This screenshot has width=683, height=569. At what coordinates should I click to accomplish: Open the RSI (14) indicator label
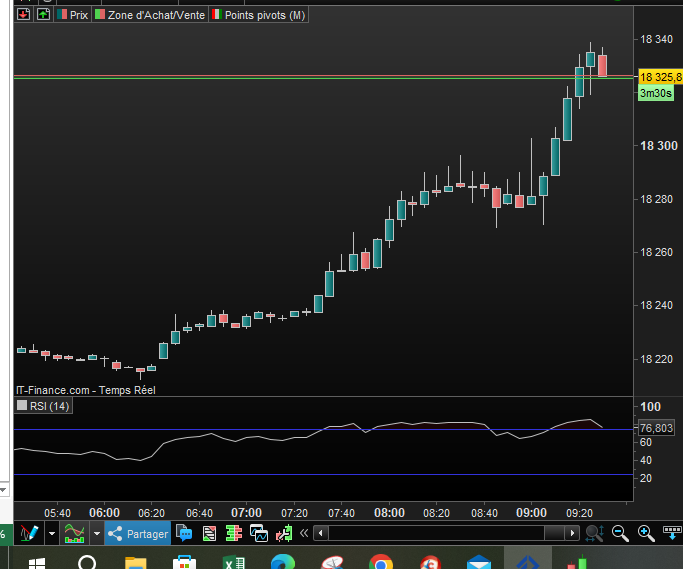[44, 406]
